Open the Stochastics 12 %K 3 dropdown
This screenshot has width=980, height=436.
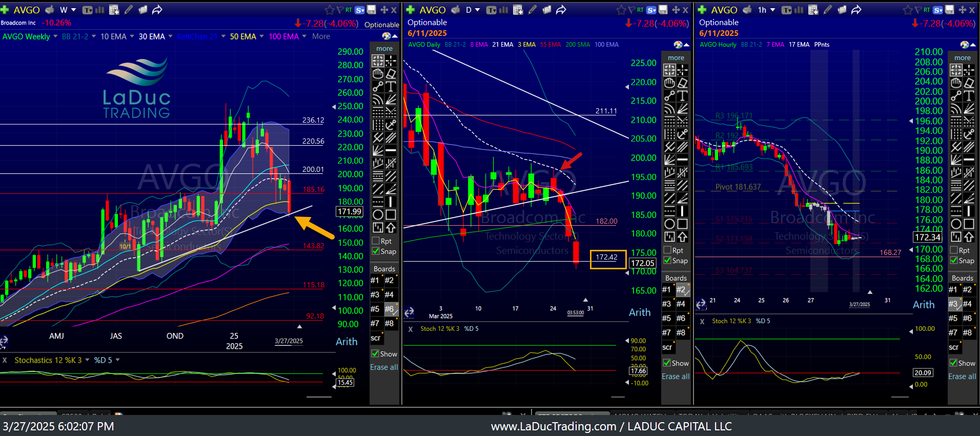pos(87,360)
